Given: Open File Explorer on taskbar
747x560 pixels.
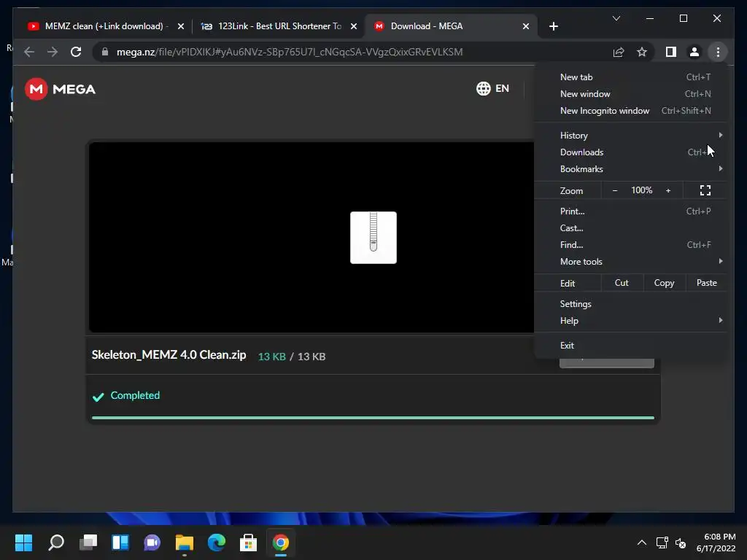Looking at the screenshot, I should tap(185, 542).
